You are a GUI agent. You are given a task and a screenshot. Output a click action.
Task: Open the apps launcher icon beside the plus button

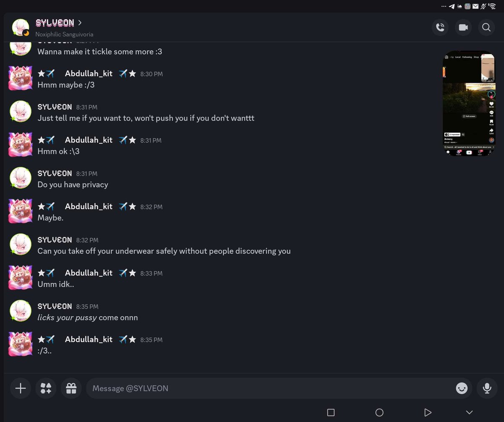(x=46, y=388)
